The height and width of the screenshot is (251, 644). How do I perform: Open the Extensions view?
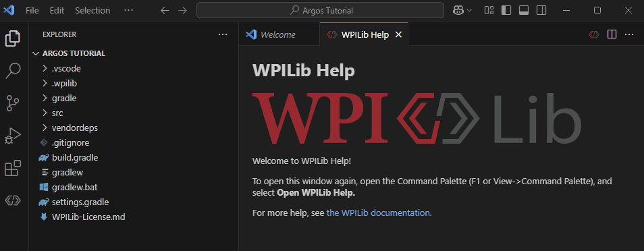pos(13,169)
